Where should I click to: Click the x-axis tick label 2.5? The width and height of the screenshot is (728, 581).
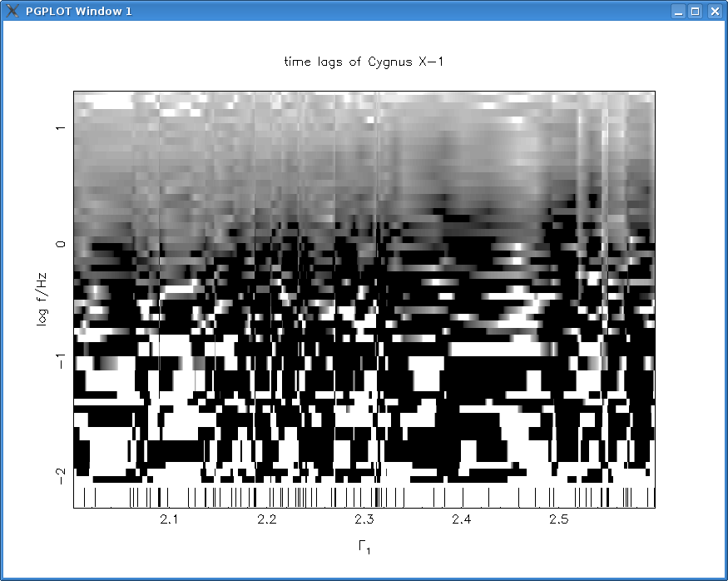(x=558, y=519)
